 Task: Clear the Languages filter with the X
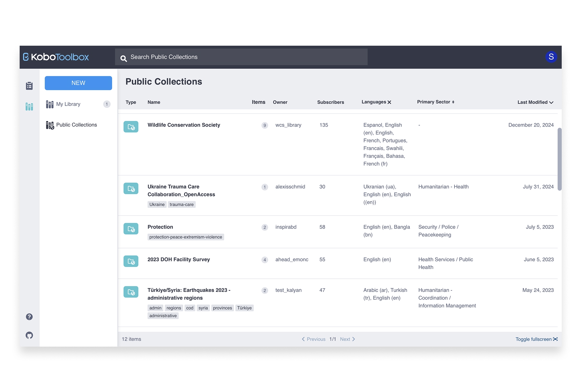click(389, 102)
